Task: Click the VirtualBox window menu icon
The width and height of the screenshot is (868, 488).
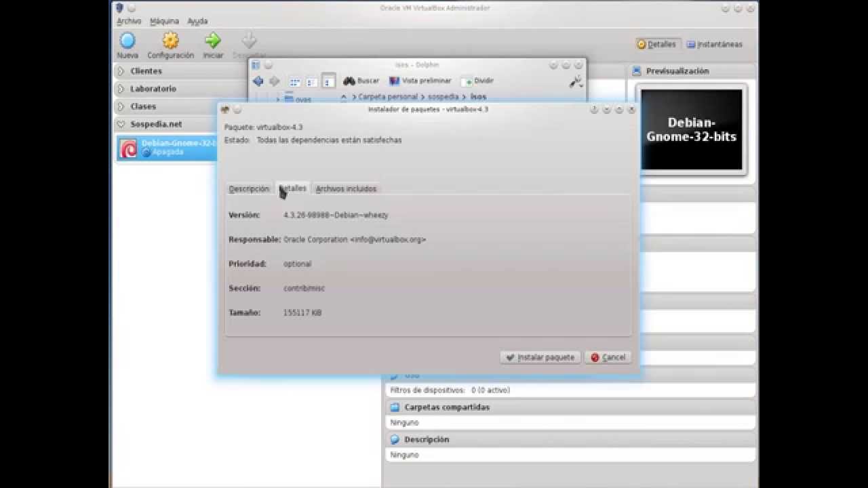Action: pyautogui.click(x=119, y=8)
